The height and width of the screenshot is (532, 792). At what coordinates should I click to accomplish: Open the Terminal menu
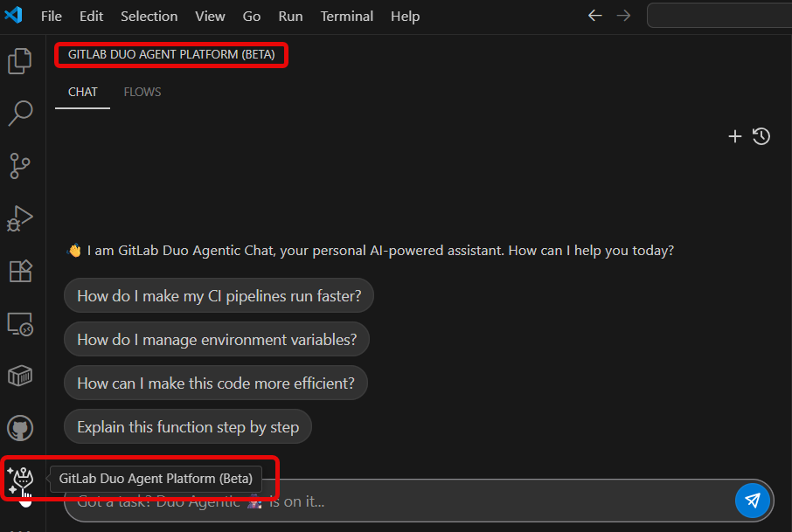point(347,17)
